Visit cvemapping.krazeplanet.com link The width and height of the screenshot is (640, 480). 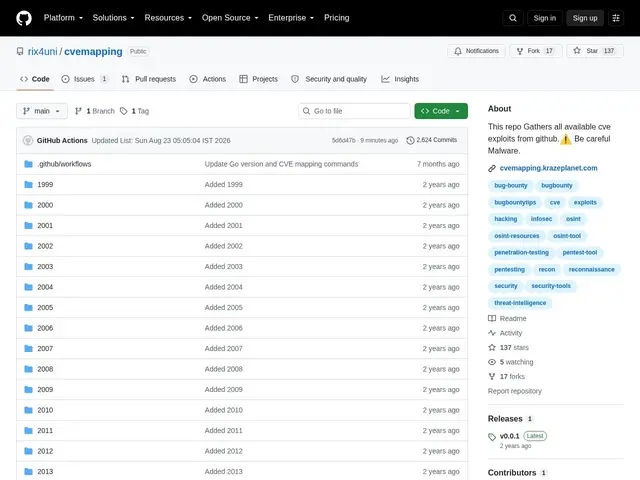click(548, 168)
